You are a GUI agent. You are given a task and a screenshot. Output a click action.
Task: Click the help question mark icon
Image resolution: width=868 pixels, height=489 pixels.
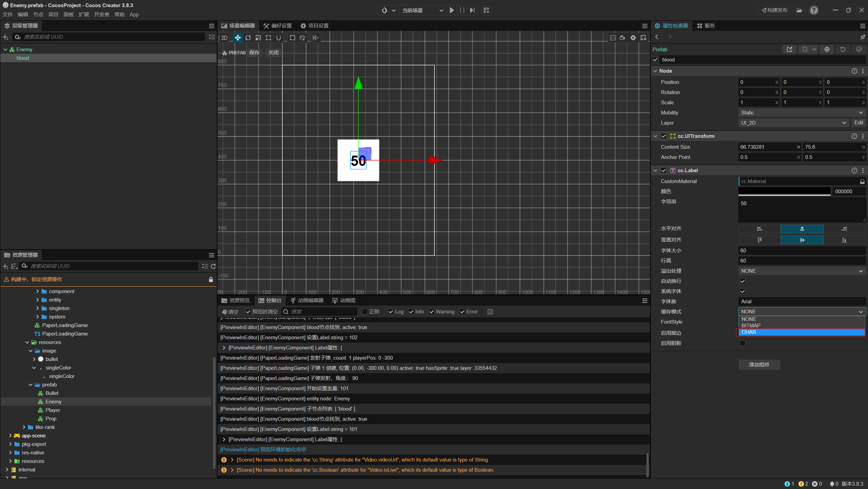click(814, 10)
